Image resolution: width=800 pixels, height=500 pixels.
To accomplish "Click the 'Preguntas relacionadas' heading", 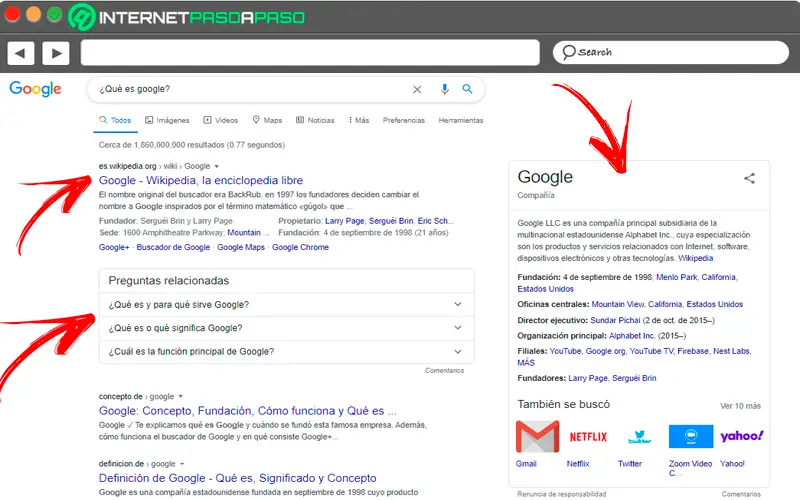I will point(169,281).
